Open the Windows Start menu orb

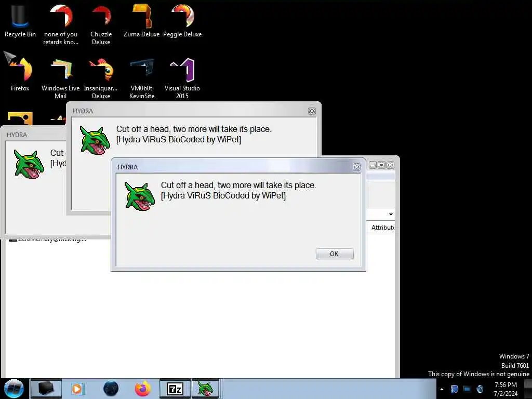(14, 389)
